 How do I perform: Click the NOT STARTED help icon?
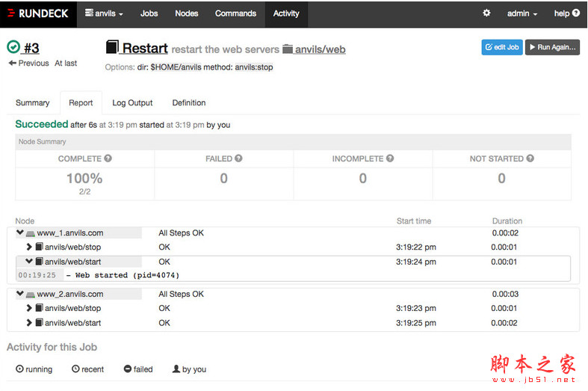coord(530,158)
